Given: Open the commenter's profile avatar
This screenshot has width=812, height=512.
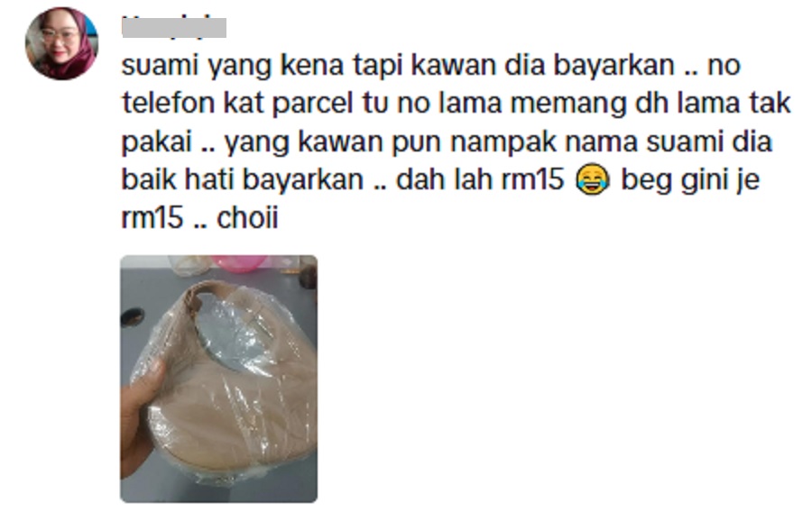Looking at the screenshot, I should [x=61, y=43].
